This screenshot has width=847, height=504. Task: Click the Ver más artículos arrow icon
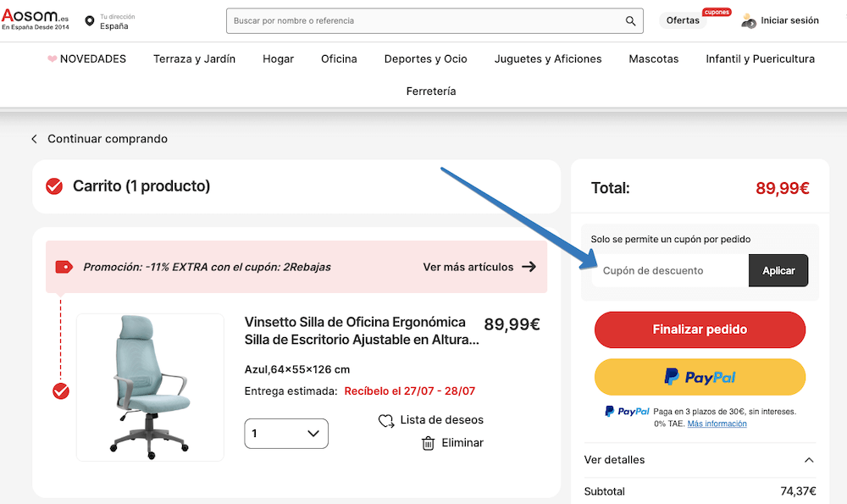click(x=532, y=266)
